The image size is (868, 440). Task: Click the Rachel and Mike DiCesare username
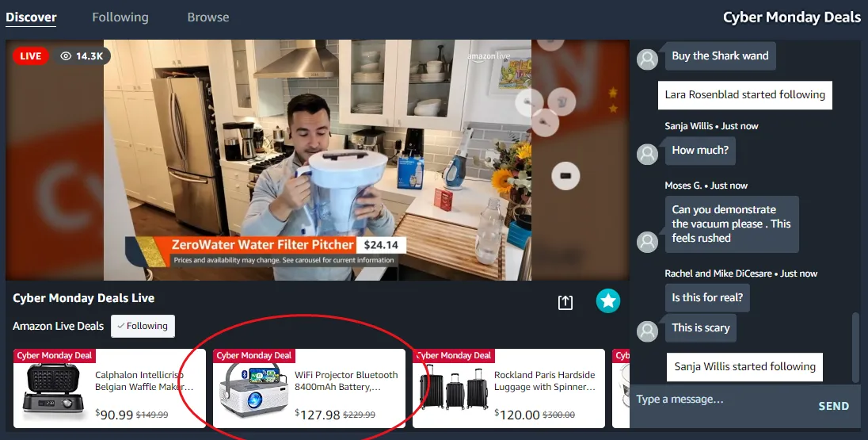point(718,274)
